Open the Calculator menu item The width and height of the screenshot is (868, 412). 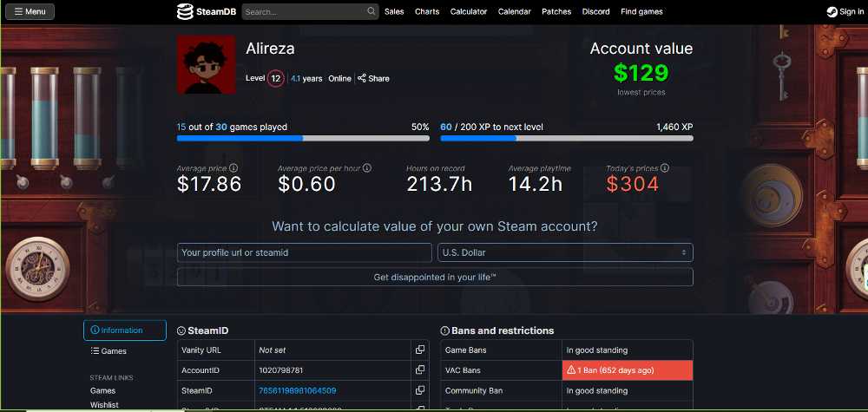[x=469, y=11]
